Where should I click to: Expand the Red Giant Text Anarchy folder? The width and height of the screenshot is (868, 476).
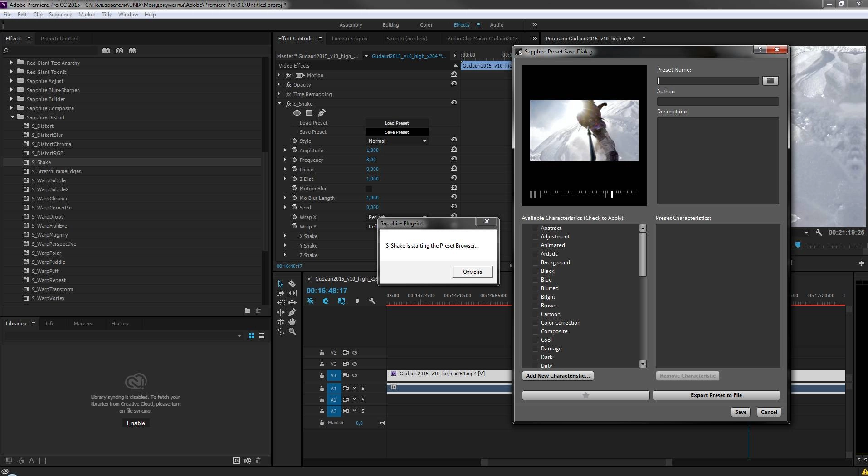pyautogui.click(x=11, y=63)
